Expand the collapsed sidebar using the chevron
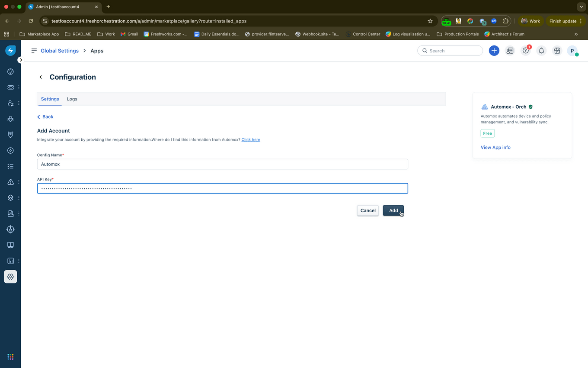 20,60
